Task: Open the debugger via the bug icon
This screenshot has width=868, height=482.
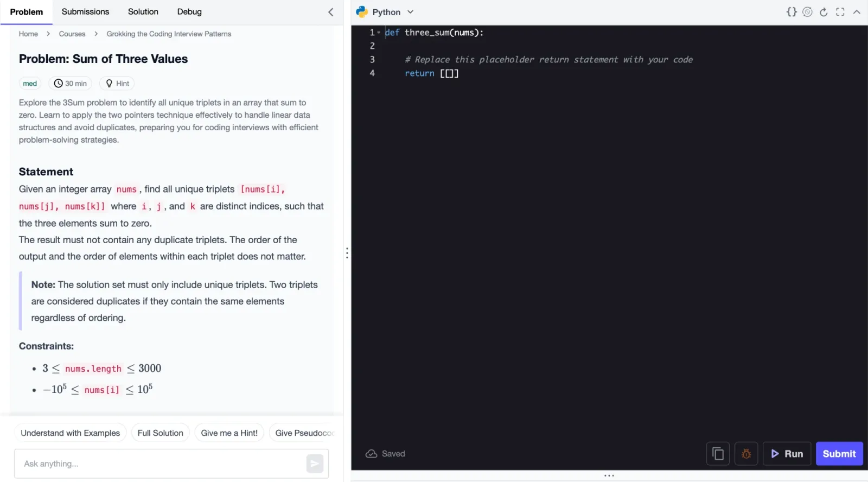Action: tap(746, 454)
